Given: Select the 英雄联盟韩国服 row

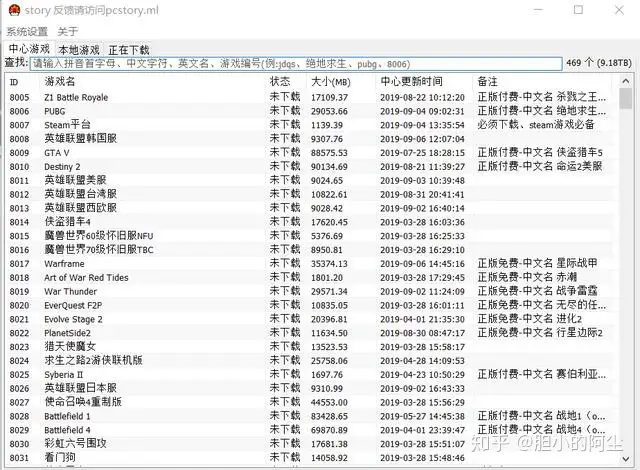Looking at the screenshot, I should (309, 139).
